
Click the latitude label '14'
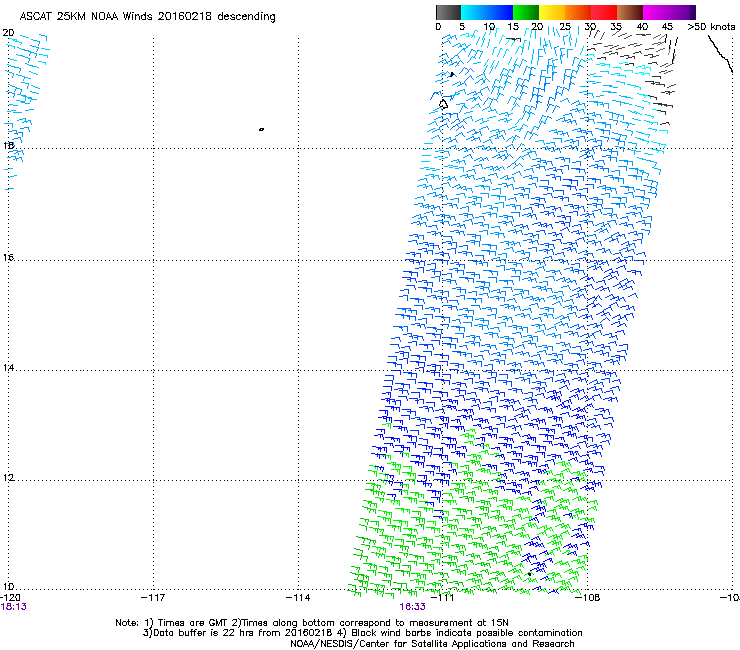[8, 367]
